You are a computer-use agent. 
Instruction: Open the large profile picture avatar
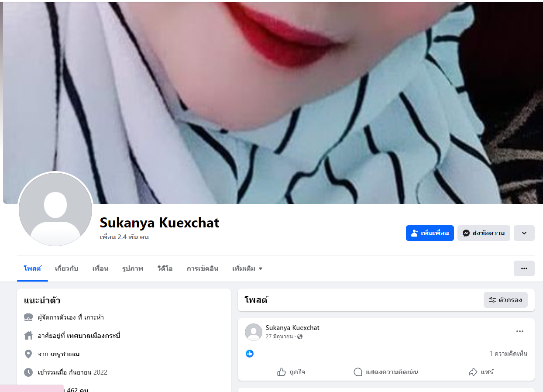55,209
